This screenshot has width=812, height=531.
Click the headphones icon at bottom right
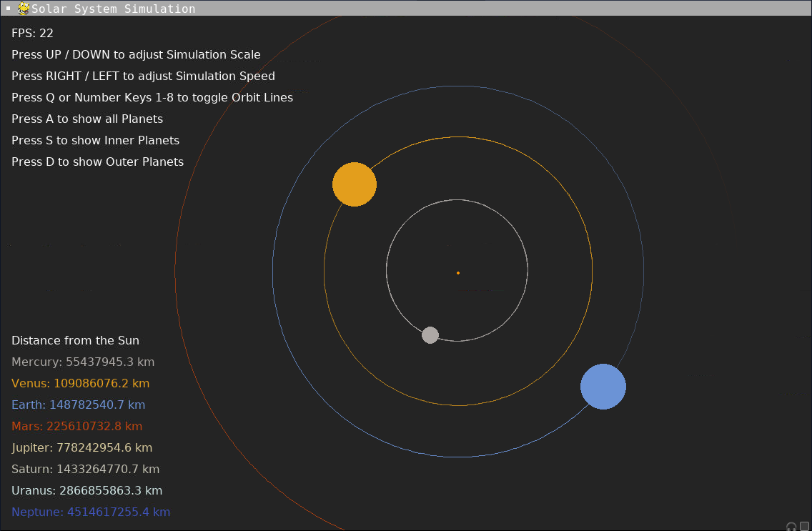tap(791, 526)
